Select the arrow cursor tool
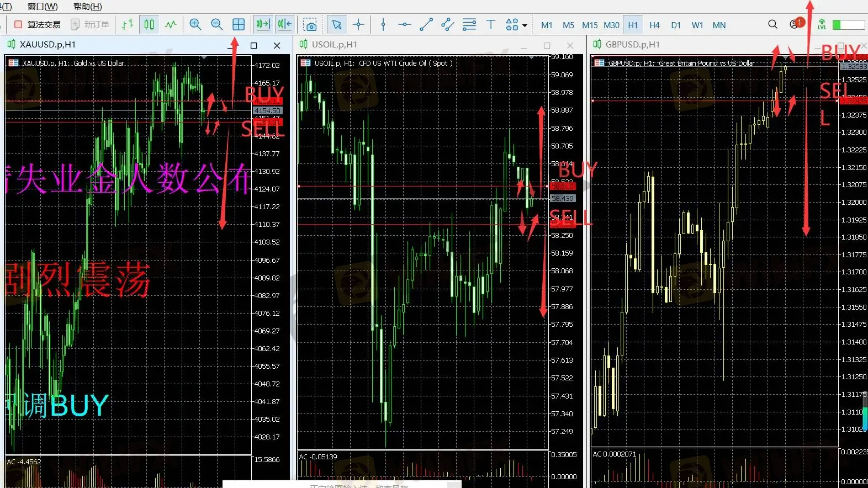The image size is (868, 488). pyautogui.click(x=337, y=24)
